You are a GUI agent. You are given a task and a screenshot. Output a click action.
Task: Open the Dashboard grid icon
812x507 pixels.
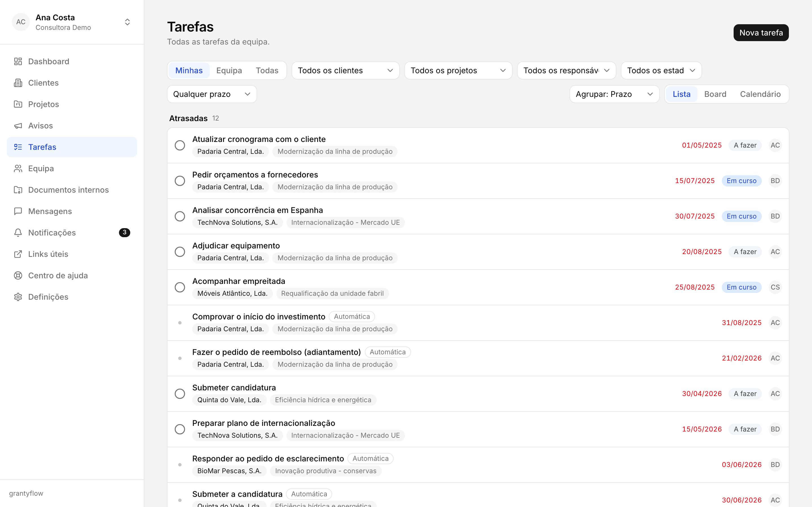click(x=18, y=61)
